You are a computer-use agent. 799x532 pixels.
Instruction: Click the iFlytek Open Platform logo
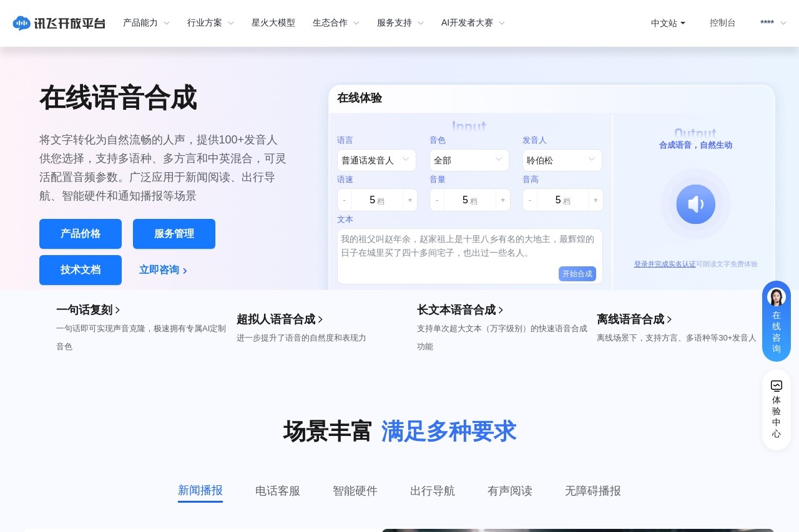59,23
